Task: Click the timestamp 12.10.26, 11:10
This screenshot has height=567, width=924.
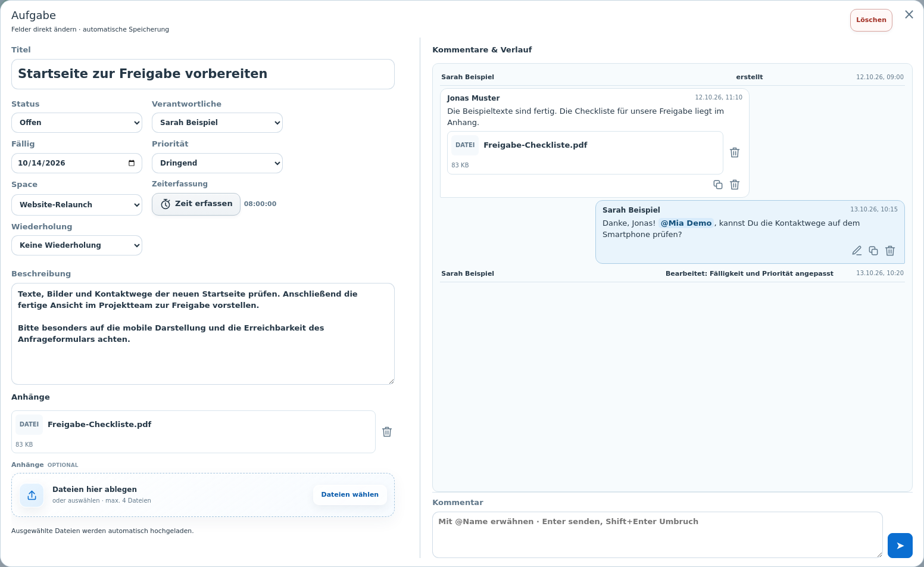Action: click(719, 98)
